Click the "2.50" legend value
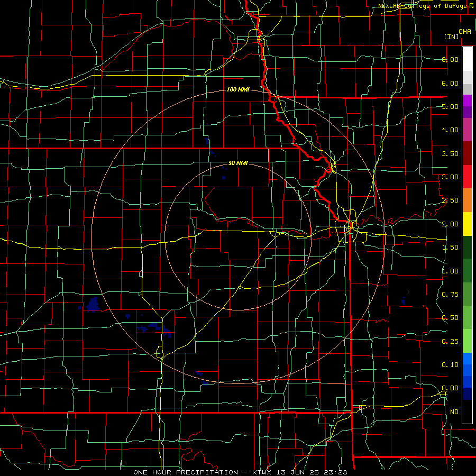Viewport: 476px width, 476px height. click(x=450, y=200)
